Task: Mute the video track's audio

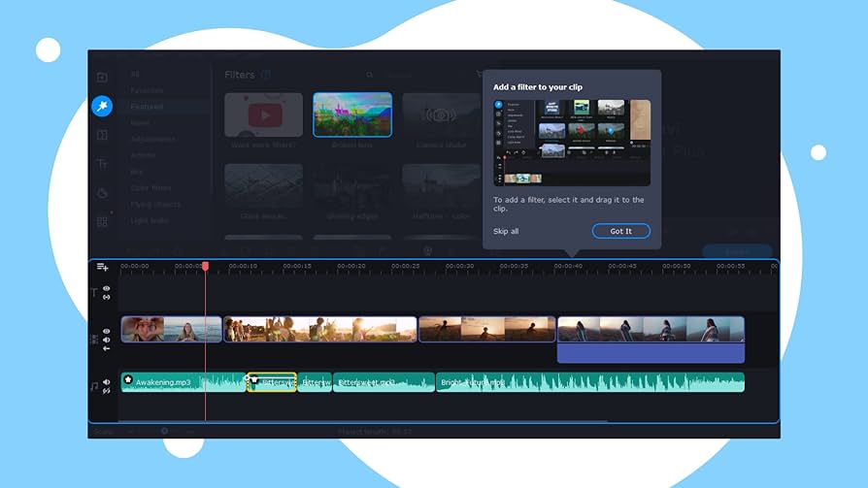Action: [x=107, y=340]
